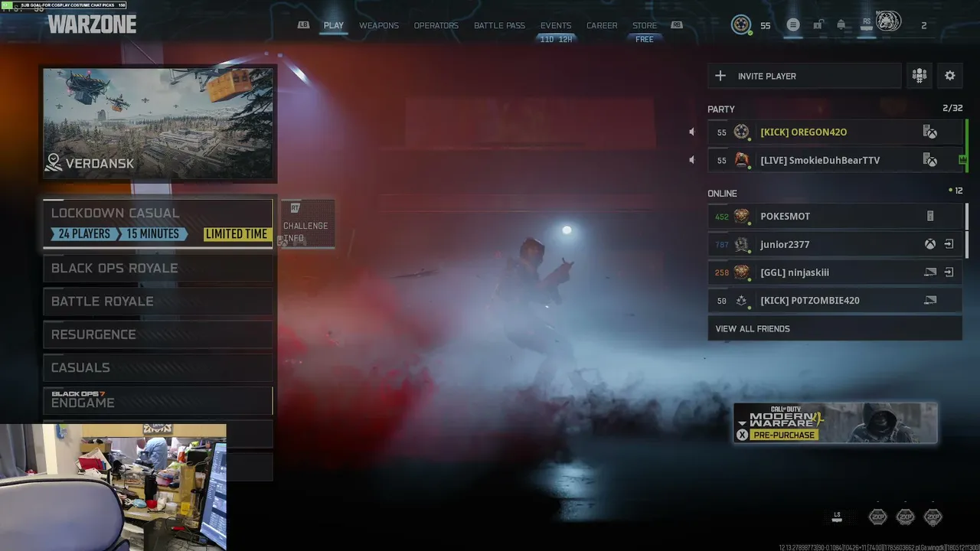This screenshot has width=980, height=551.
Task: Click the PC platform icon on POKESMOT row
Action: tap(930, 217)
